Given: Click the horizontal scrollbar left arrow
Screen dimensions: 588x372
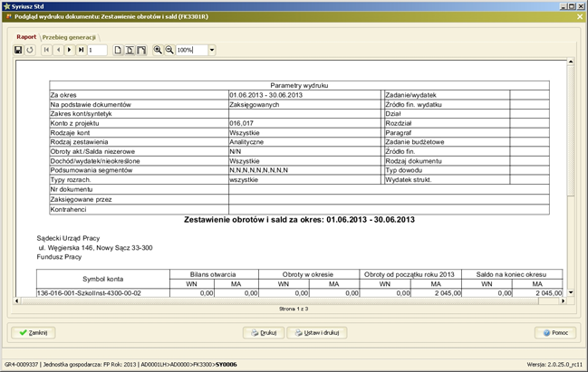Looking at the screenshot, I should point(17,300).
